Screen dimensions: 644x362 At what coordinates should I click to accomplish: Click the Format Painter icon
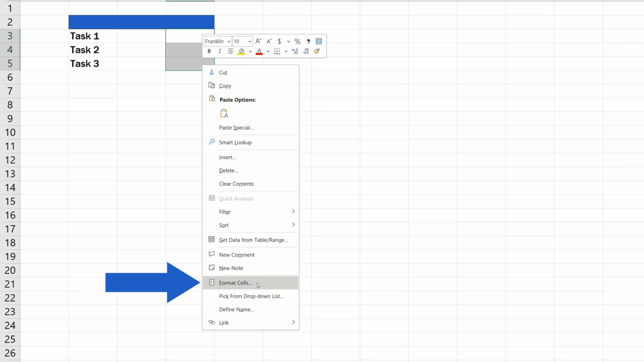317,51
